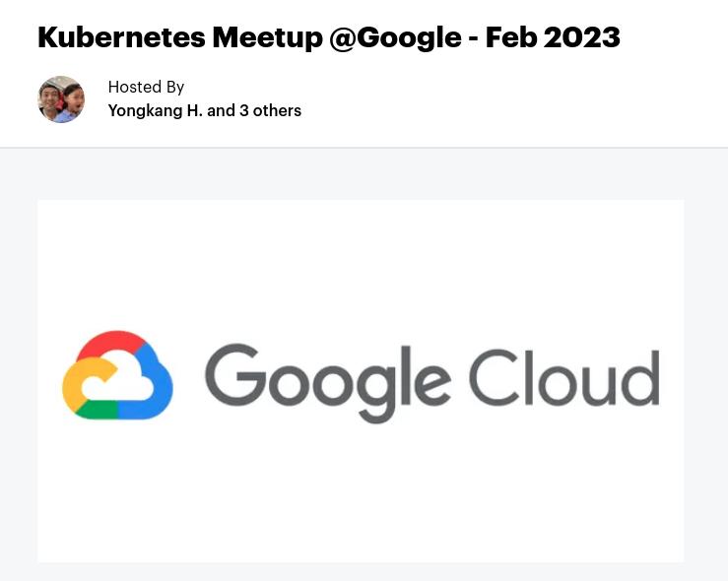The width and height of the screenshot is (728, 581).
Task: Open the Google Cloud event banner image
Action: (x=361, y=381)
